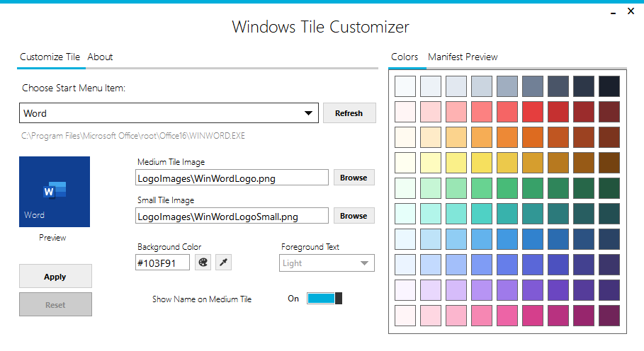Switch to the Customize Tile tab
Image resolution: width=644 pixels, height=351 pixels.
point(50,57)
